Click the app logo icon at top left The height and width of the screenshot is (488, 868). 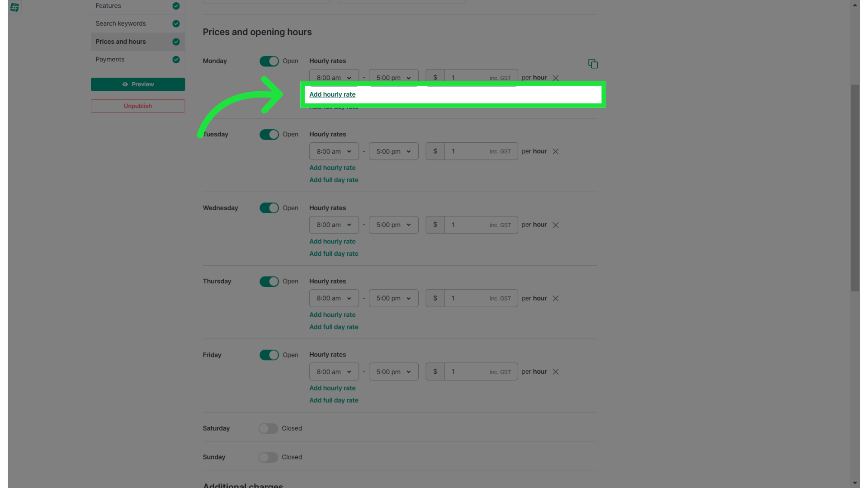(14, 7)
